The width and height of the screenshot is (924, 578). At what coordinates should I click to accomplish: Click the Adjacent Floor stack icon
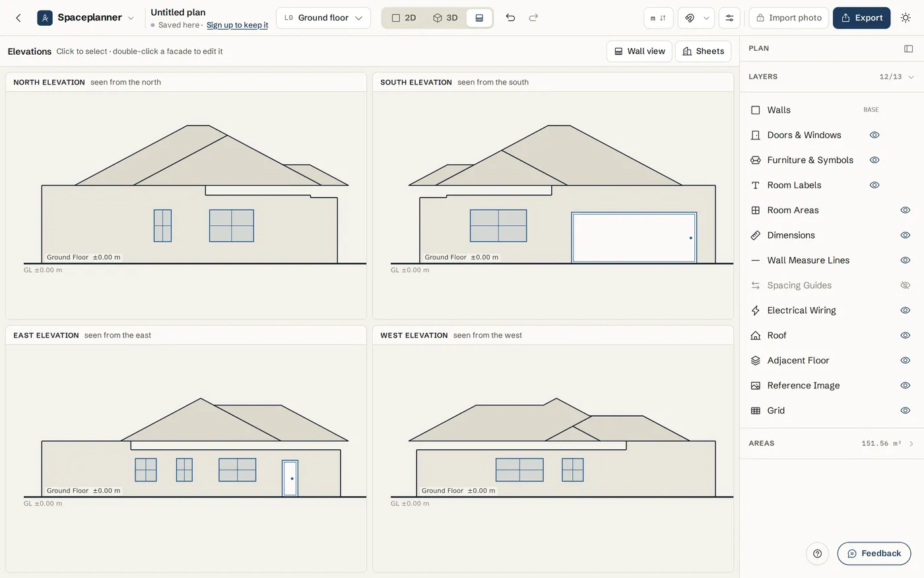coord(756,361)
